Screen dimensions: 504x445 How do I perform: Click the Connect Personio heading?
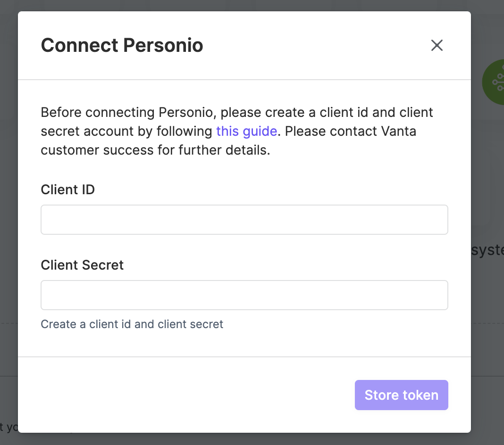tap(122, 45)
